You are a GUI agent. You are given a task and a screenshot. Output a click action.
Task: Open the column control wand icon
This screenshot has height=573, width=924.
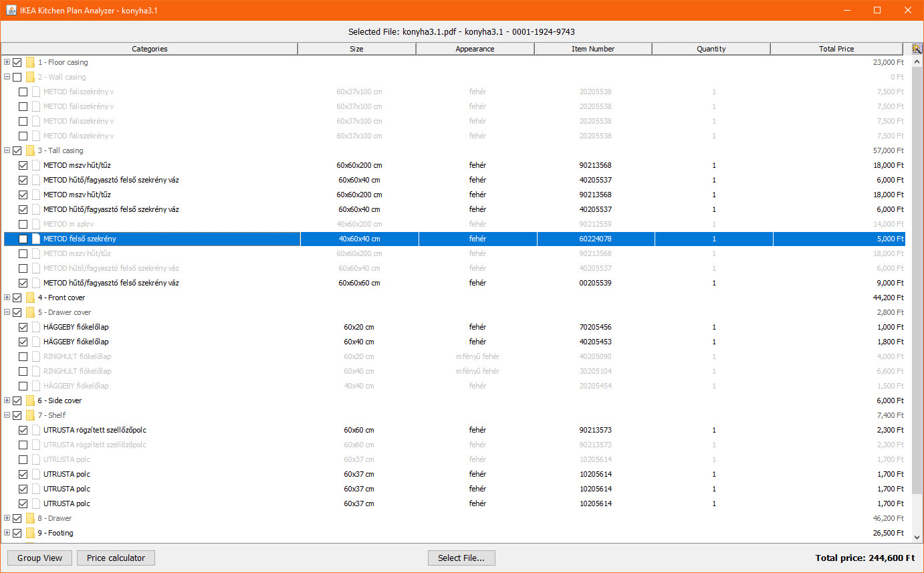point(917,49)
